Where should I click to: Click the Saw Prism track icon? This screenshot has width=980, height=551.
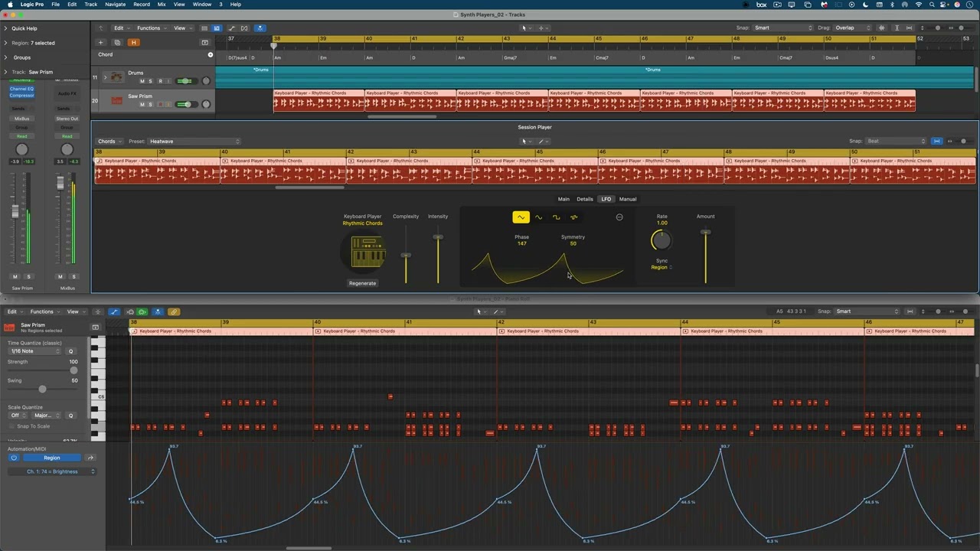[x=116, y=100]
